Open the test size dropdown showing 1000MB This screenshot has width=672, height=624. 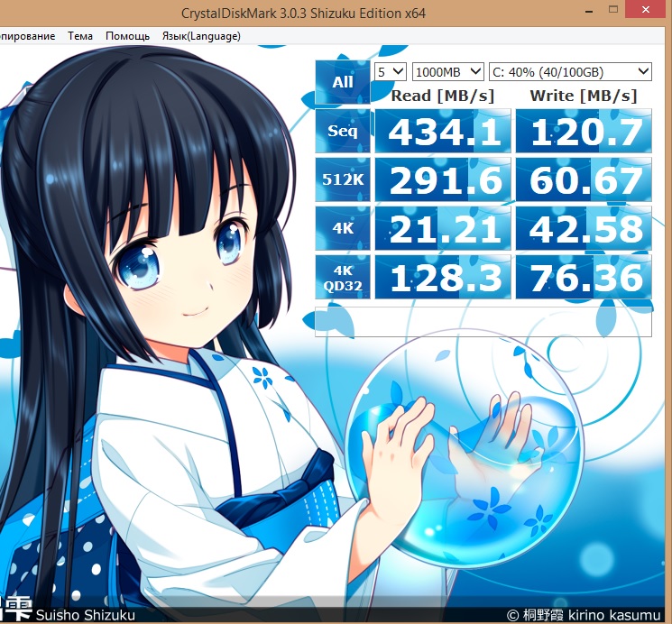448,71
